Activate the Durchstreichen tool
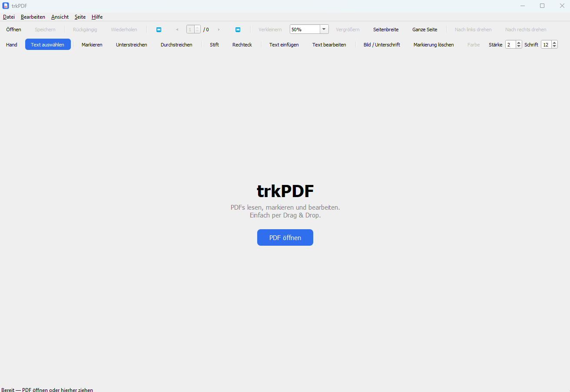 pyautogui.click(x=176, y=45)
